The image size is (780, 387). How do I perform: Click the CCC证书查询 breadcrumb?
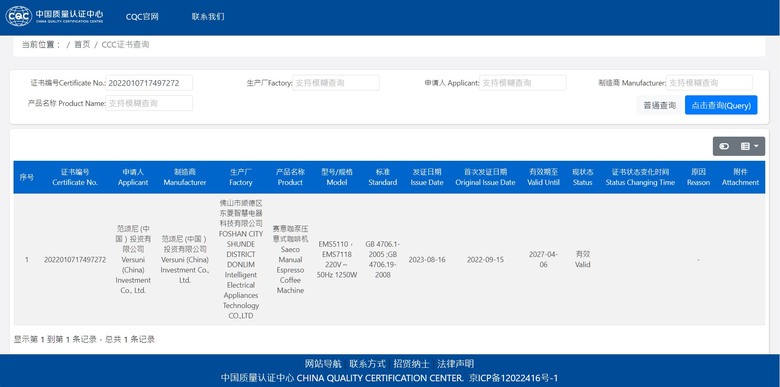(125, 44)
